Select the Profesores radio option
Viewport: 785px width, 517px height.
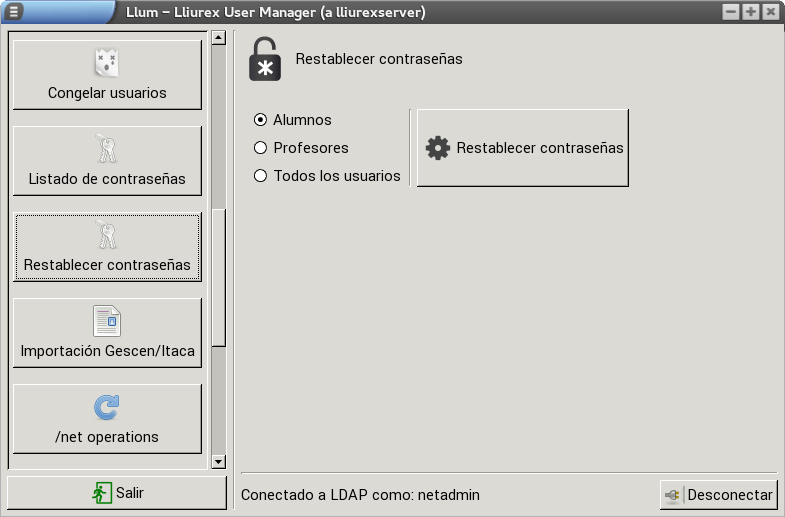(x=261, y=148)
